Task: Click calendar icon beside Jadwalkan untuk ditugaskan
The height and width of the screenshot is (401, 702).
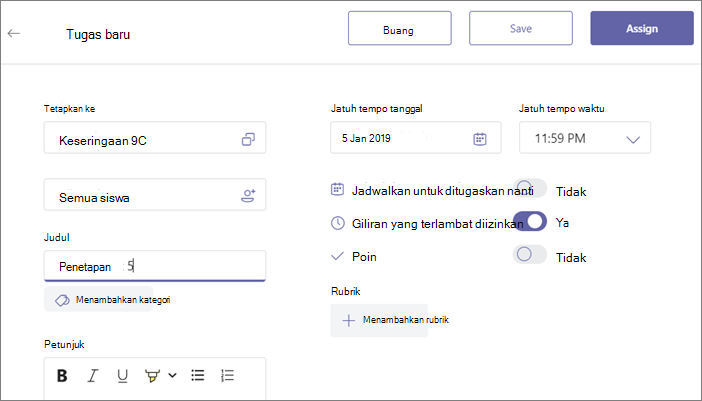Action: pyautogui.click(x=337, y=189)
